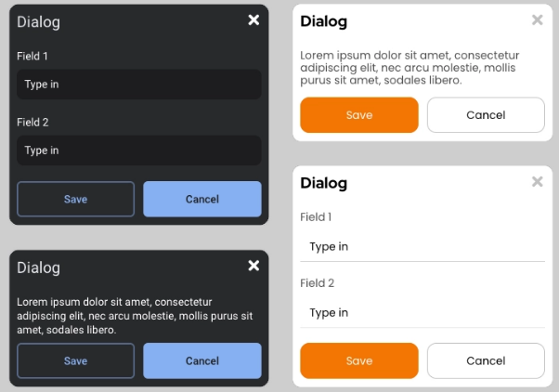Screen dimensions: 559x392
Task: Close the dark dialog containing input fields
Action: coord(253,20)
